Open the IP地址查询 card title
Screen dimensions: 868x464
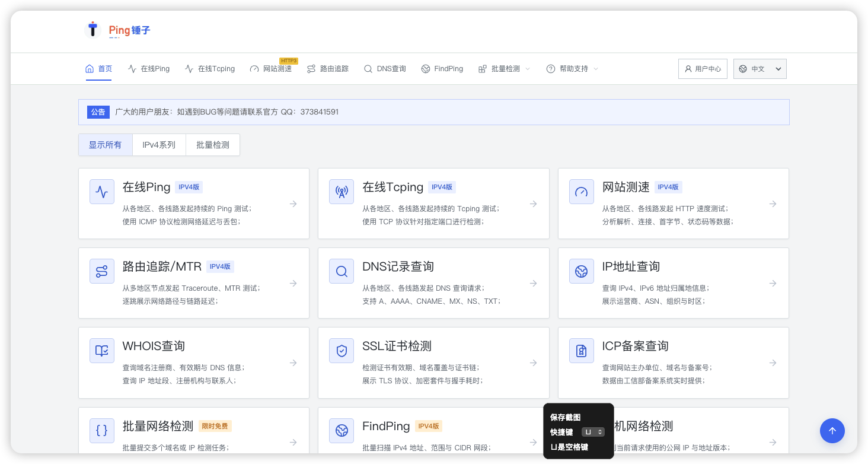(631, 266)
